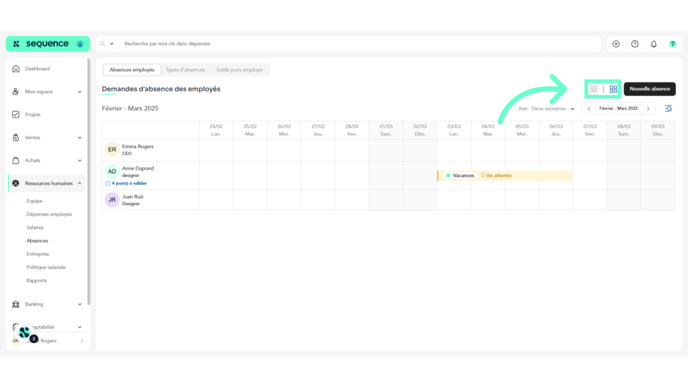Click the Emma Rogers name
The width and height of the screenshot is (688, 387).
point(138,147)
